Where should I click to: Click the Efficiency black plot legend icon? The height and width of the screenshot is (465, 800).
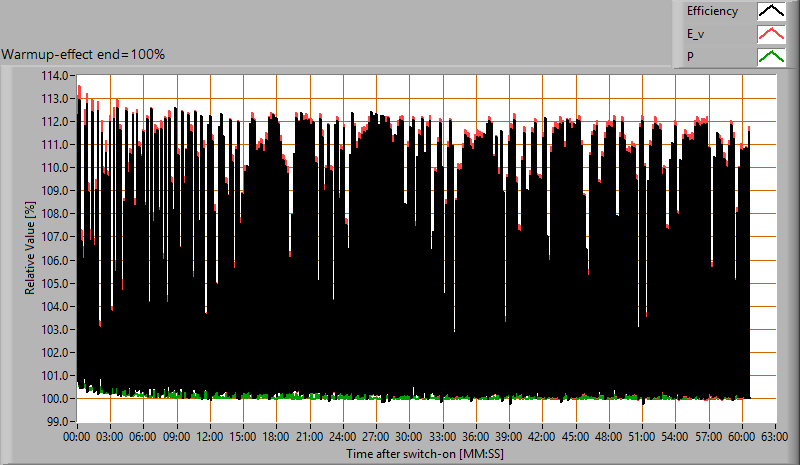[x=770, y=12]
